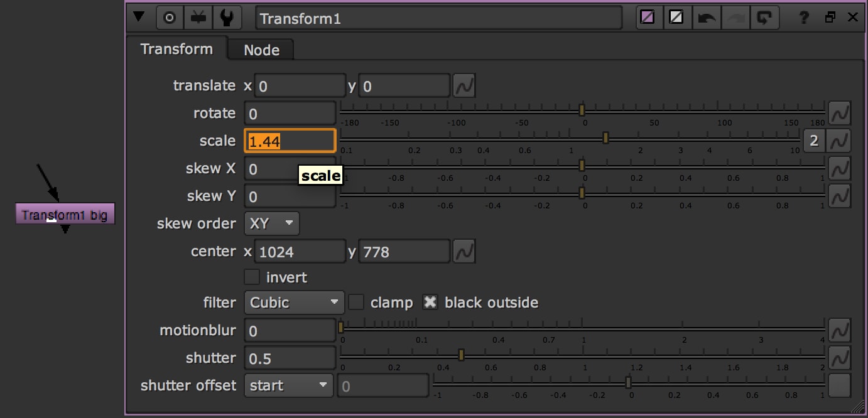Click the scale channel split button 2

pos(814,141)
